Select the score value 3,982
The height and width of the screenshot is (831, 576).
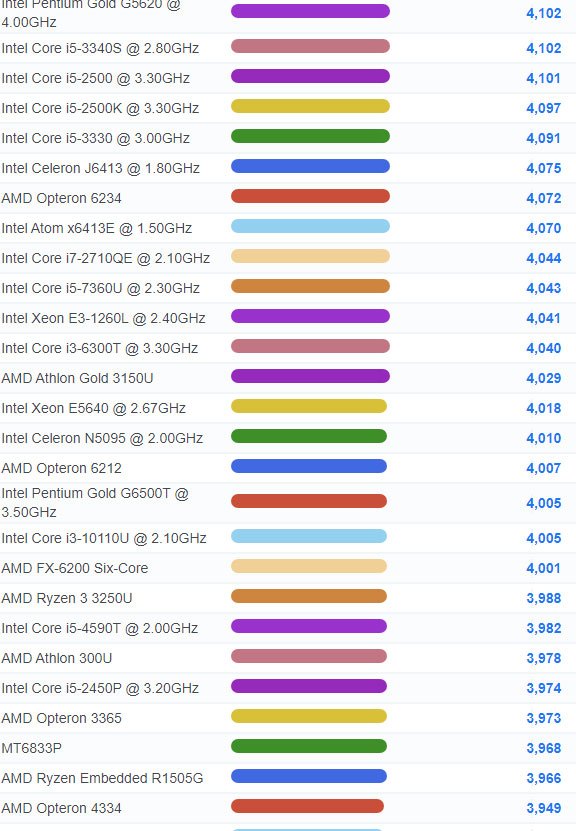(544, 629)
